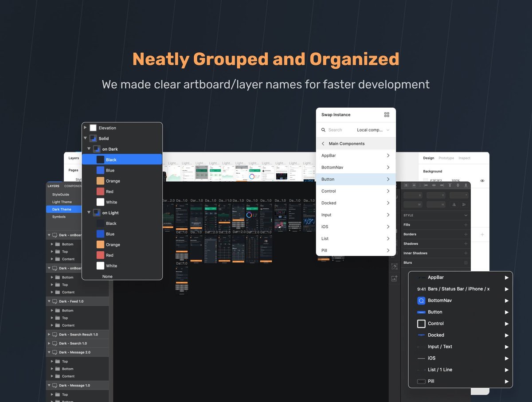
Task: Click the grid view icon in Swap Instance
Action: click(x=387, y=115)
